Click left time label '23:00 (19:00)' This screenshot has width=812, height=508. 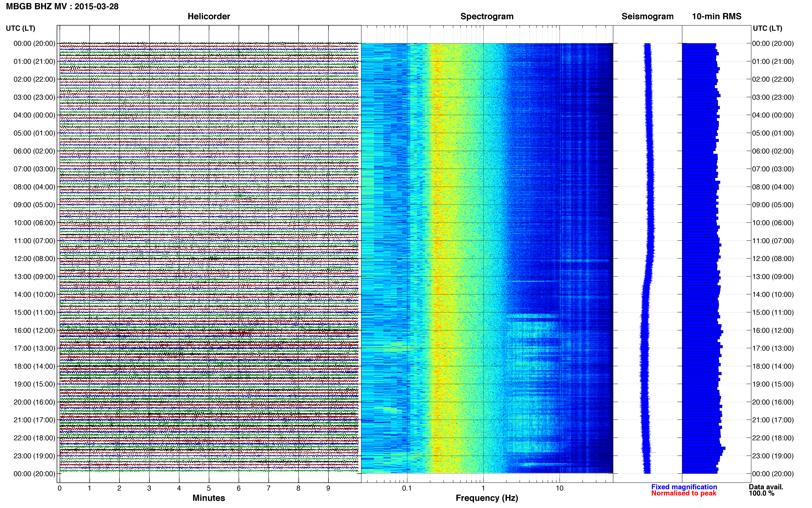(34, 456)
